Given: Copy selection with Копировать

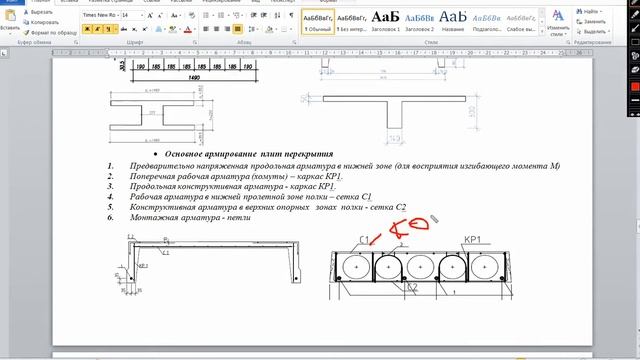Looking at the screenshot, I should pyautogui.click(x=41, y=22).
